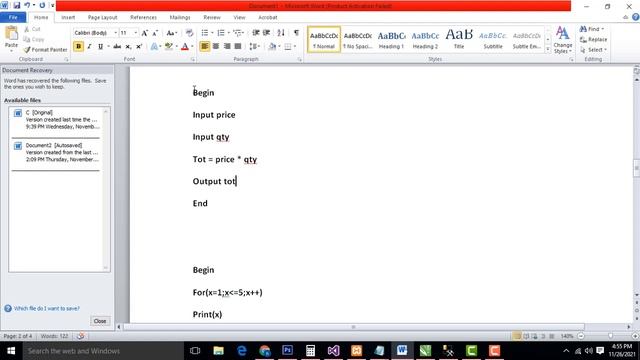Click the Grow Font icon
This screenshot has height=360, width=640.
[144, 33]
